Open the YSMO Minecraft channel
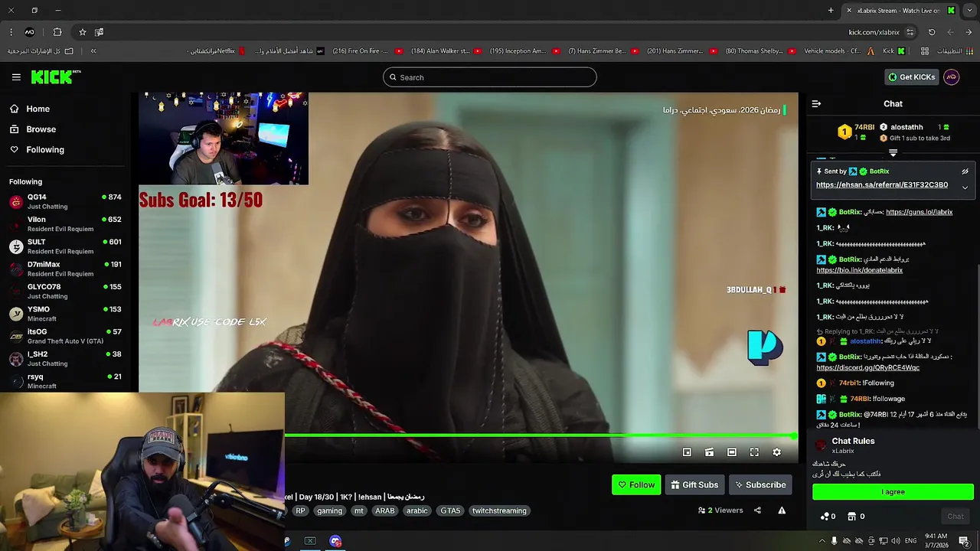Viewport: 980px width, 551px height. [65, 314]
